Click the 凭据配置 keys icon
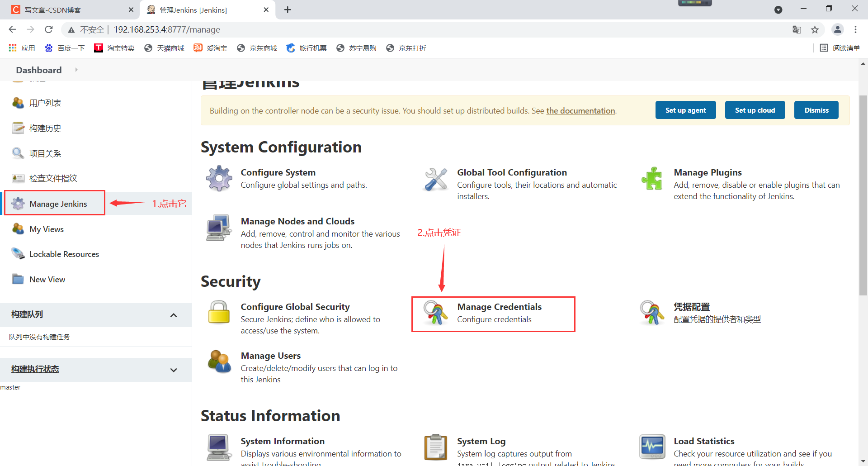 click(652, 312)
